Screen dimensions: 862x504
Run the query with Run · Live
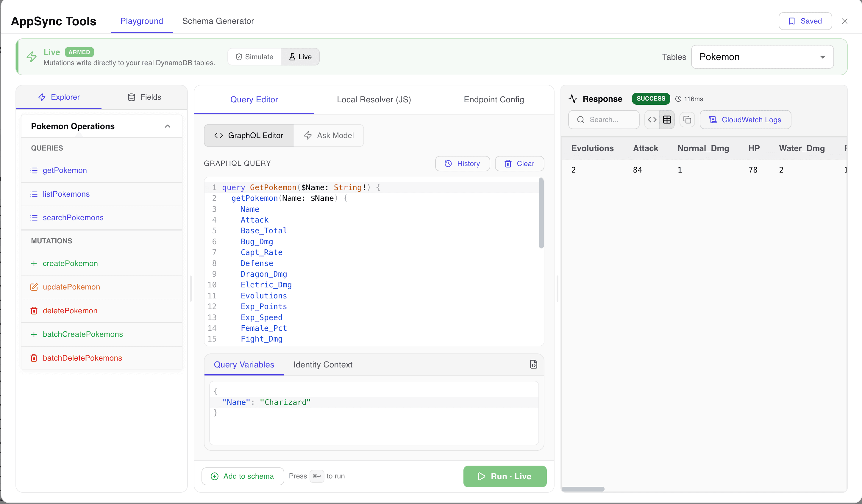505,476
